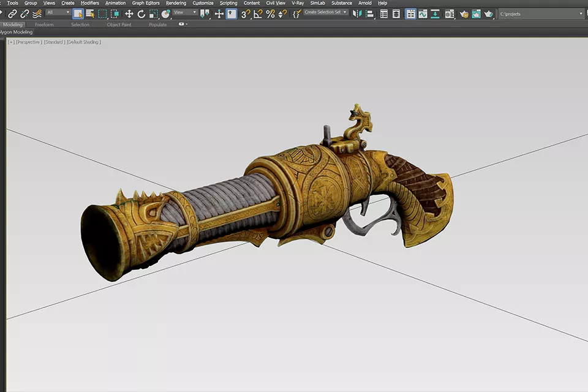
Task: Activate the Select and Rotate tool
Action: click(x=141, y=14)
